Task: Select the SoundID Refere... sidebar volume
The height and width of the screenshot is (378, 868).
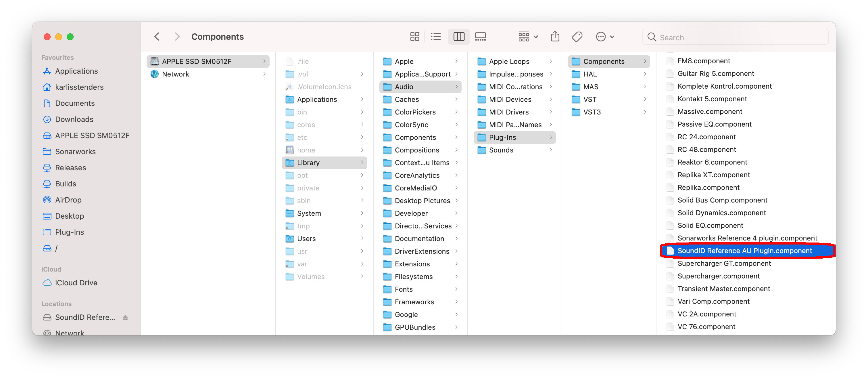Action: [85, 318]
